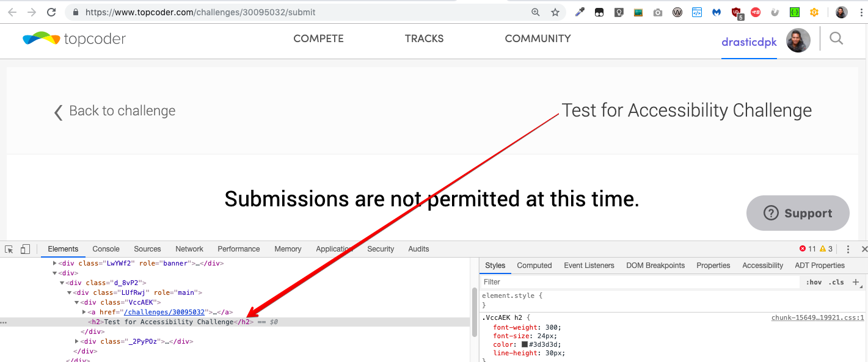Open the orange gear extension icon
The height and width of the screenshot is (362, 868).
(x=814, y=12)
